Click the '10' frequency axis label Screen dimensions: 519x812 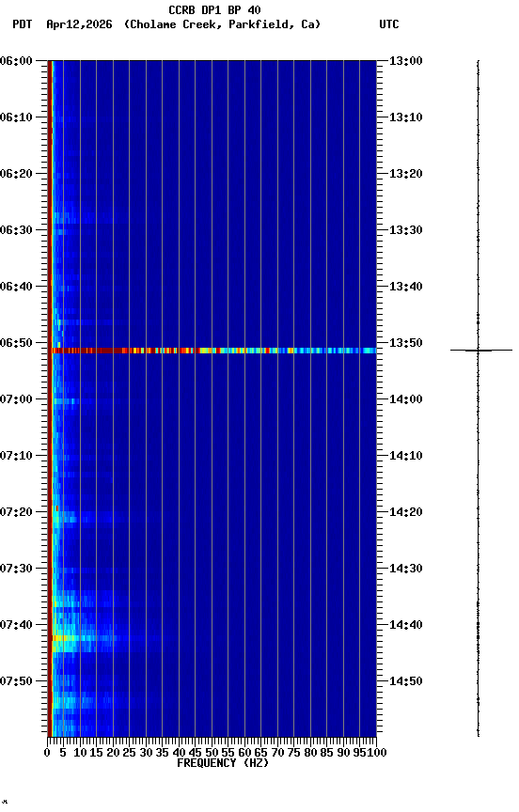80,753
